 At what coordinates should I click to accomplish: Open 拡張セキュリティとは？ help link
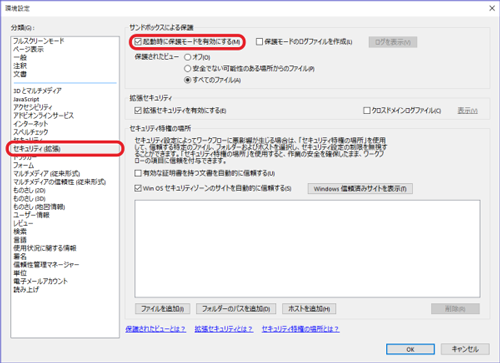coord(224,329)
